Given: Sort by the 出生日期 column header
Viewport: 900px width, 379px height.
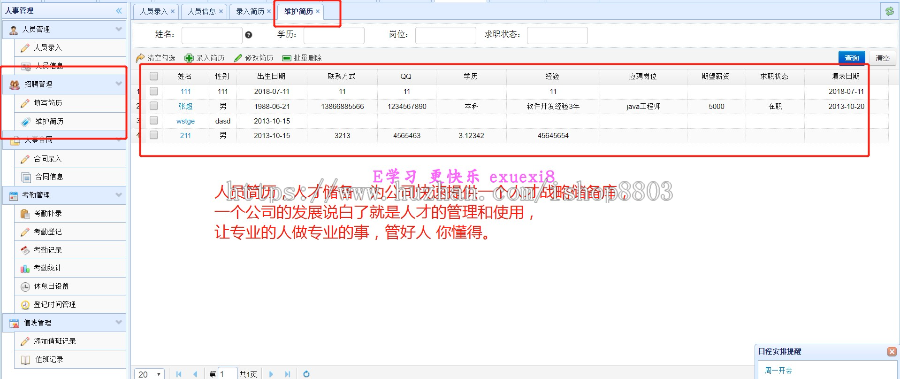Looking at the screenshot, I should 272,76.
